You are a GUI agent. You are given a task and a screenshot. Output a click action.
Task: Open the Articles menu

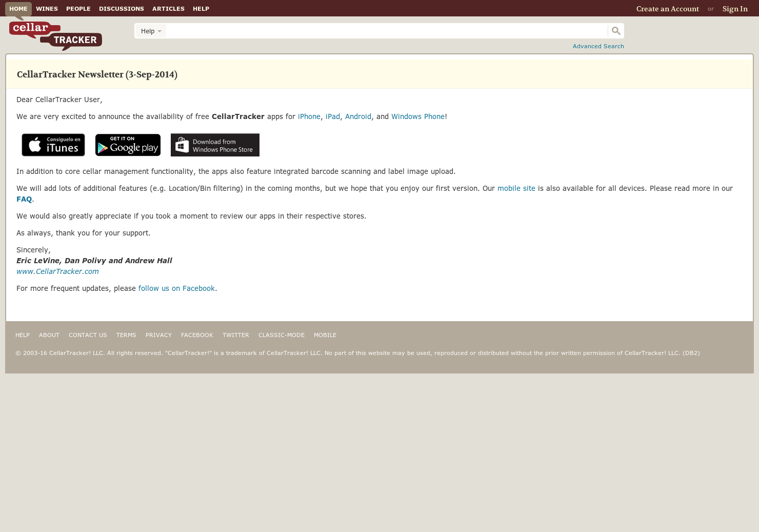click(168, 9)
